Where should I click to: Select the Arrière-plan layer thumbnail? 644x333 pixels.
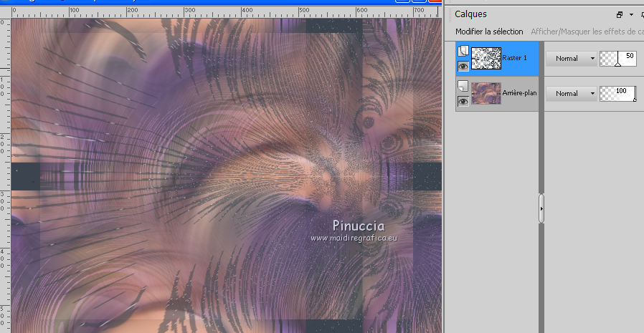pyautogui.click(x=486, y=94)
